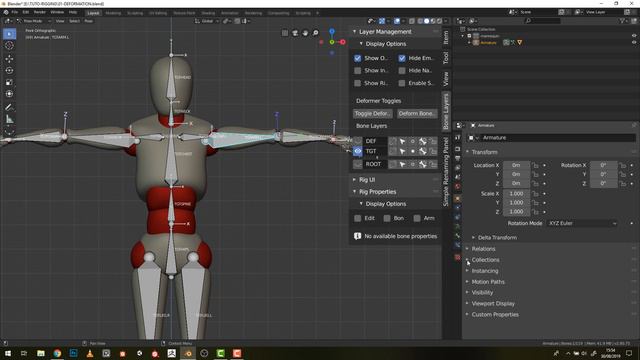Open the File menu
Viewport: 640px width, 360px height.
click(x=15, y=12)
